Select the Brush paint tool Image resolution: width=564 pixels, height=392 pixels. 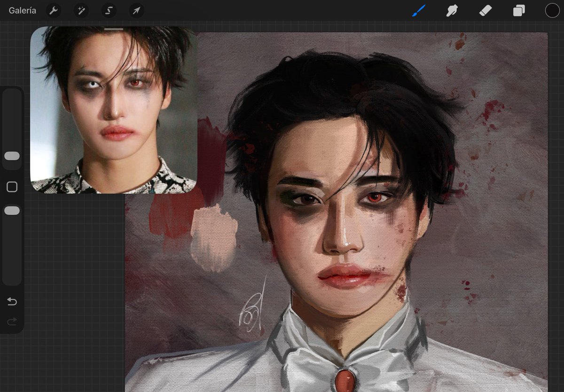pyautogui.click(x=418, y=10)
